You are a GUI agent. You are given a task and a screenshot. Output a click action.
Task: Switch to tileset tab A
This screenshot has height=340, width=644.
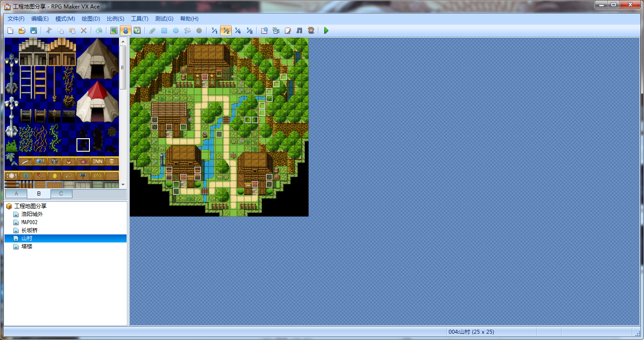[x=17, y=194]
